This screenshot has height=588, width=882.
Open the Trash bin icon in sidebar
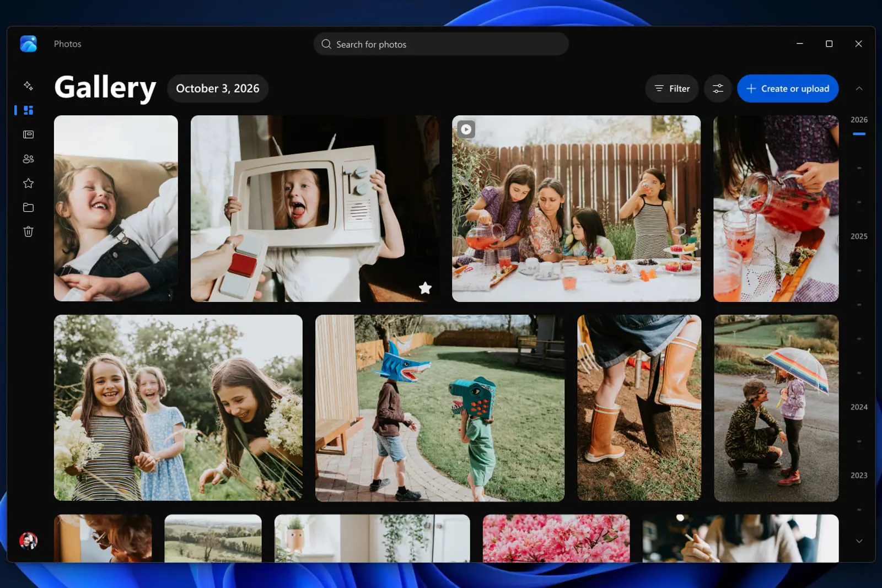(29, 231)
